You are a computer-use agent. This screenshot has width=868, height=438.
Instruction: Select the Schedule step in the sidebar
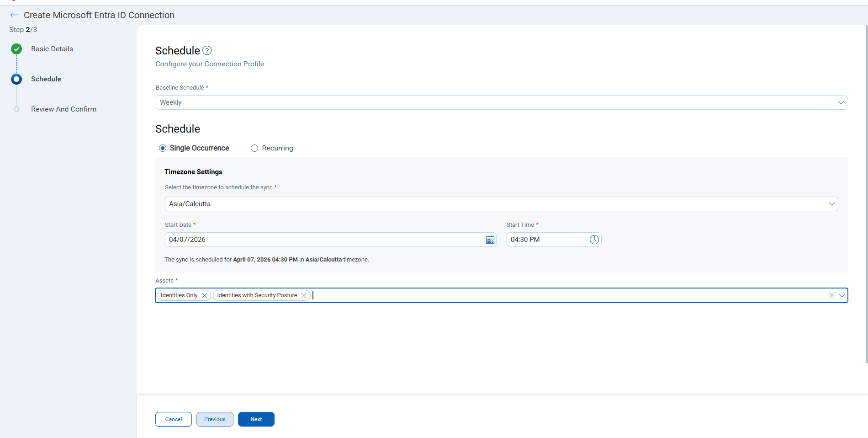(46, 79)
